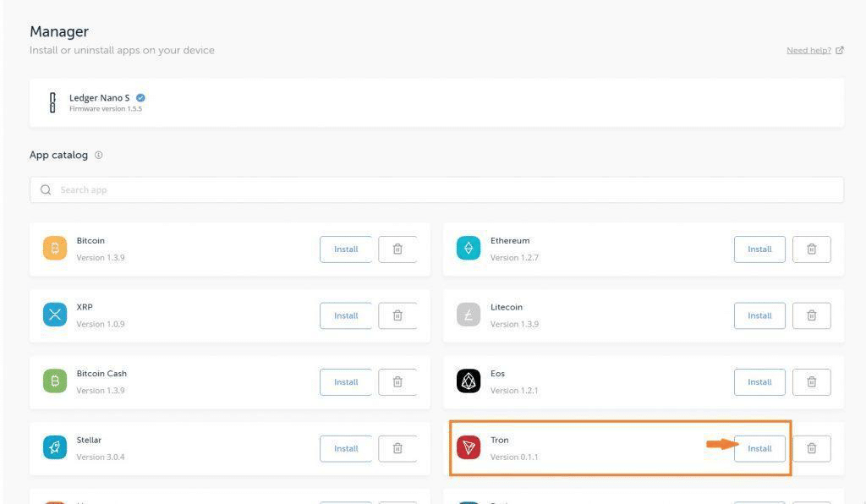
Task: Click the Tron app icon
Action: [x=469, y=447]
